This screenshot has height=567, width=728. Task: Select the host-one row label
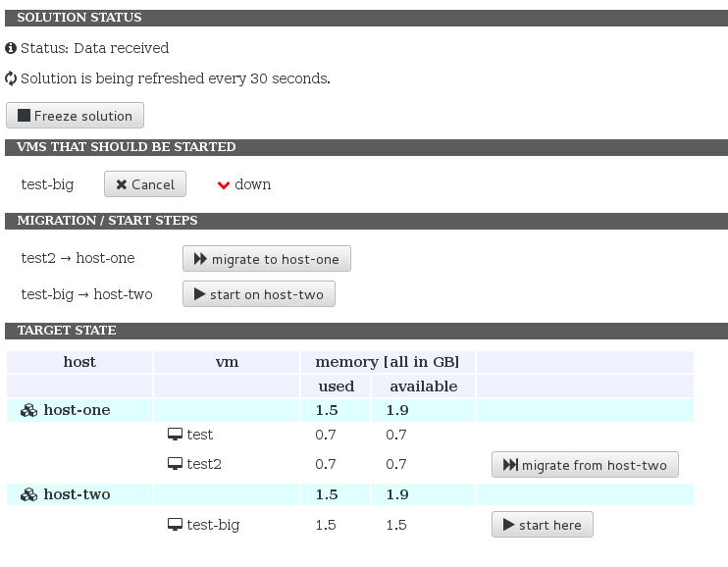tap(77, 410)
